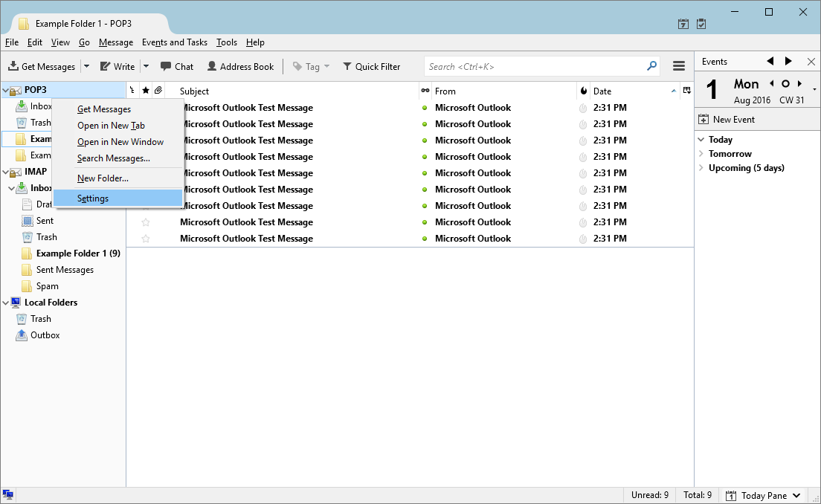
Task: Toggle Quick Filter bar
Action: click(x=371, y=66)
